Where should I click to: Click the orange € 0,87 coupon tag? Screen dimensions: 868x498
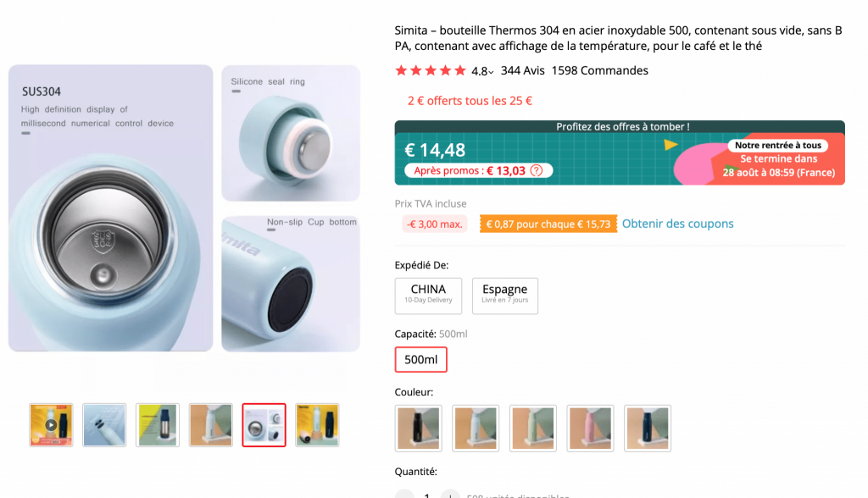[x=548, y=224]
